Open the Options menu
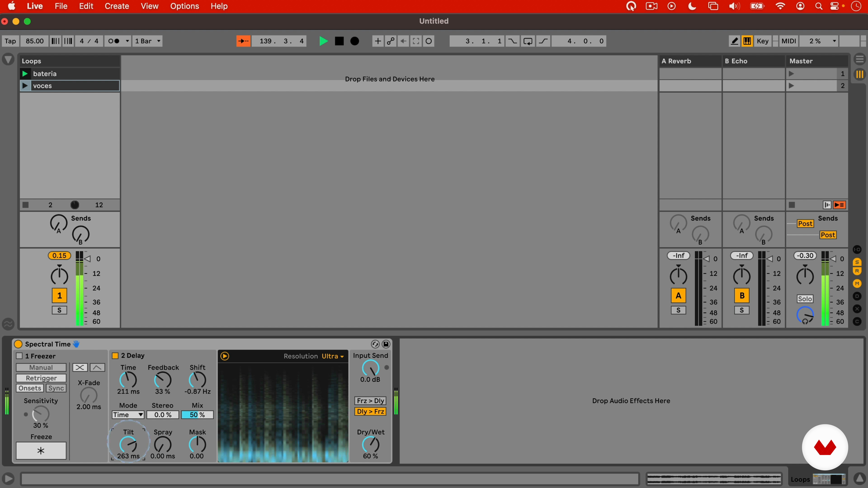This screenshot has height=488, width=868. click(184, 6)
